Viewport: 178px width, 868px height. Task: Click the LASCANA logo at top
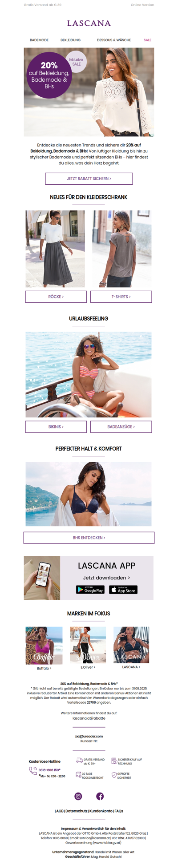(x=89, y=23)
